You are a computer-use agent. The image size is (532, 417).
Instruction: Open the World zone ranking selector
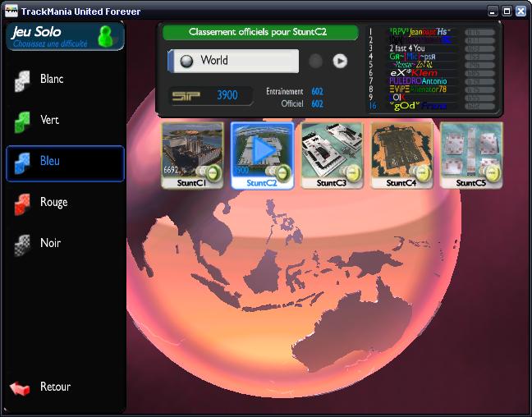pos(234,61)
